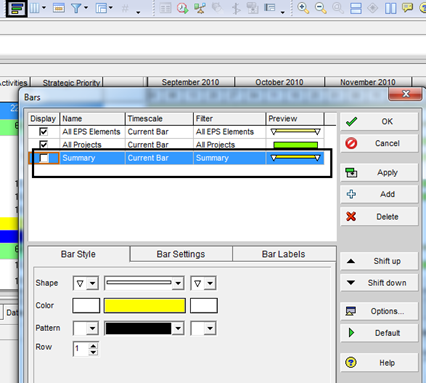Enable the Summary bar display checkbox

coord(44,158)
